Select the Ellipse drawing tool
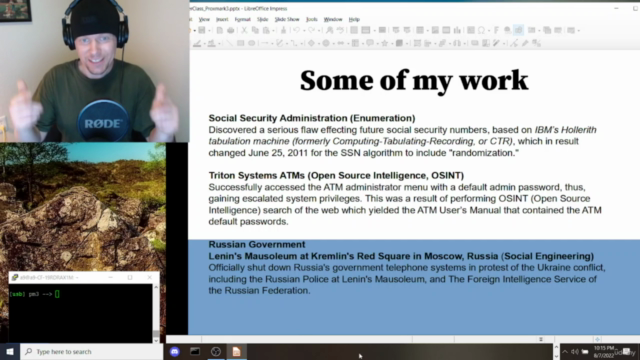The width and height of the screenshot is (640, 360). click(251, 43)
